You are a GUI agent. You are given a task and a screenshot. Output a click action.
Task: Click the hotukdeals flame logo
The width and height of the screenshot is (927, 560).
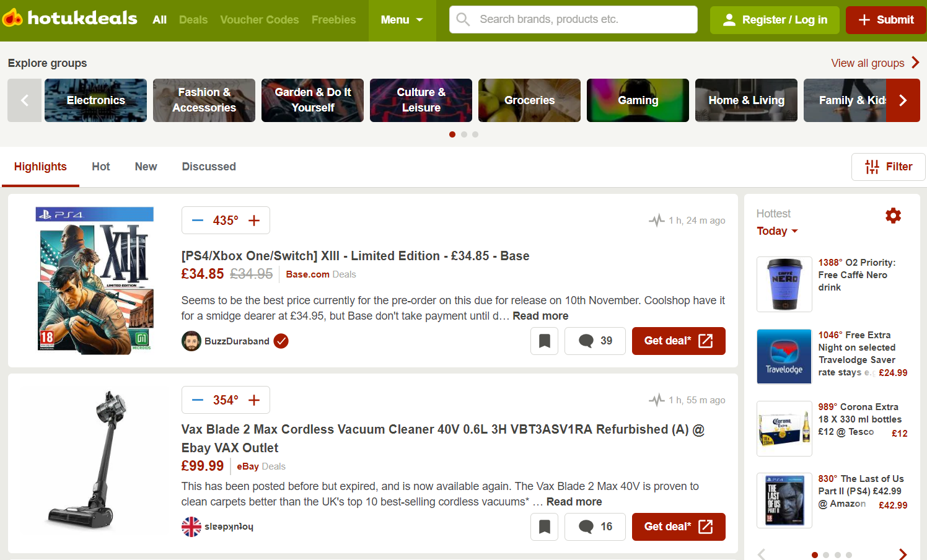[12, 19]
